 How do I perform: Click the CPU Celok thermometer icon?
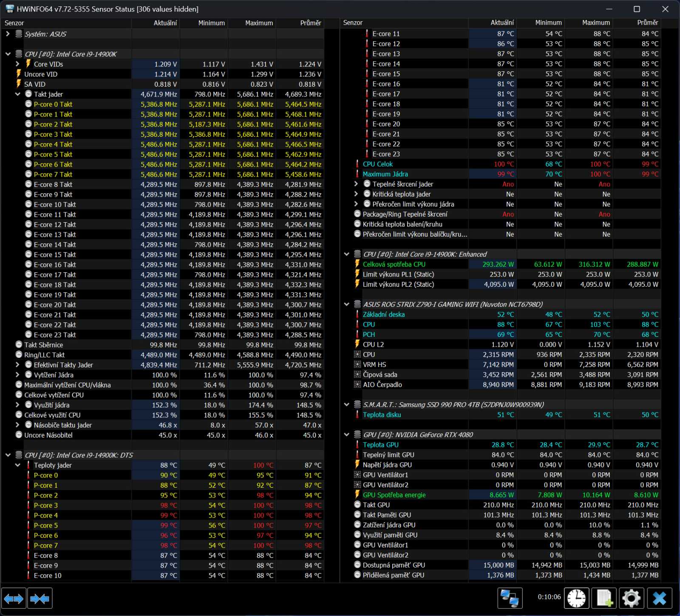357,164
